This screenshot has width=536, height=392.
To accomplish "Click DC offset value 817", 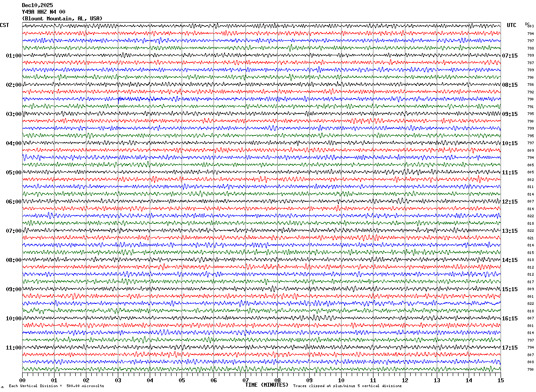I will [530, 282].
